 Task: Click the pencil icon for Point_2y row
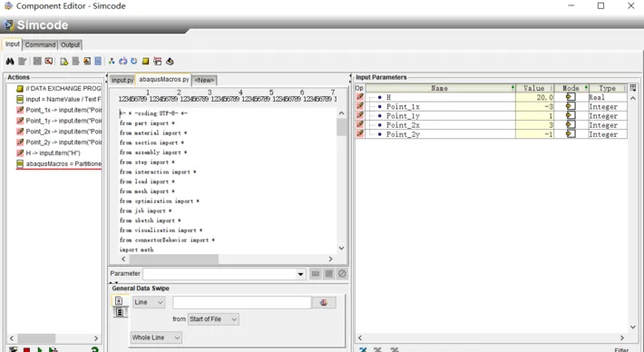pos(360,134)
